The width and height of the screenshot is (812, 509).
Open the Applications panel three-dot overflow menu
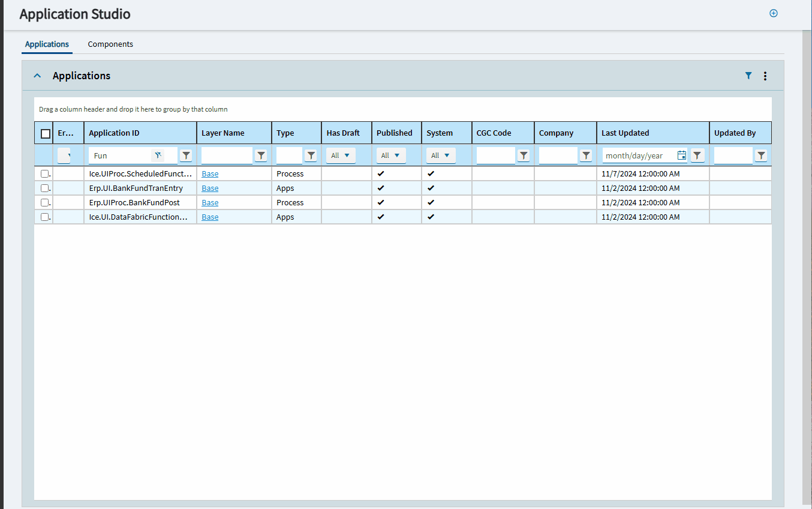[765, 76]
